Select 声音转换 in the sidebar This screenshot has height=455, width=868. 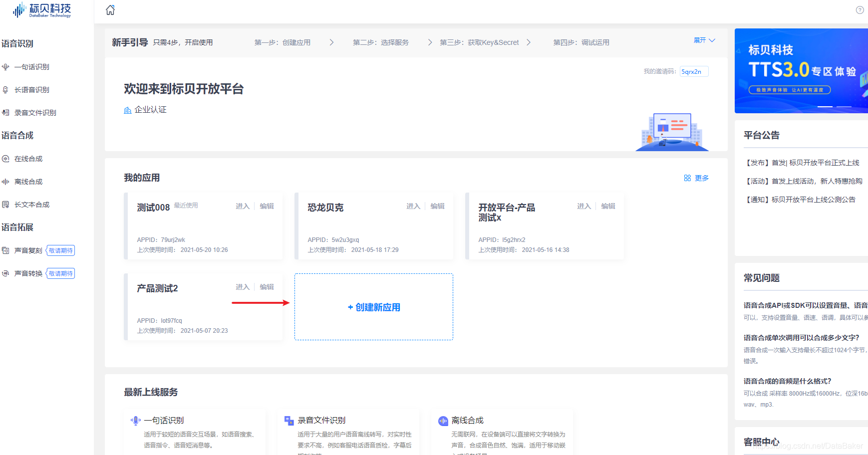click(x=28, y=273)
